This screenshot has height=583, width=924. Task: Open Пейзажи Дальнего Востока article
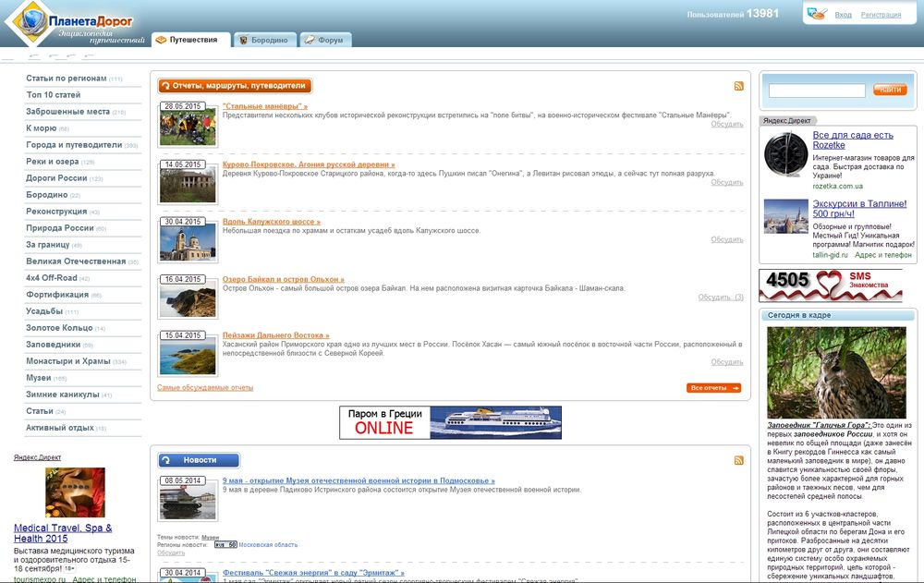tap(275, 334)
